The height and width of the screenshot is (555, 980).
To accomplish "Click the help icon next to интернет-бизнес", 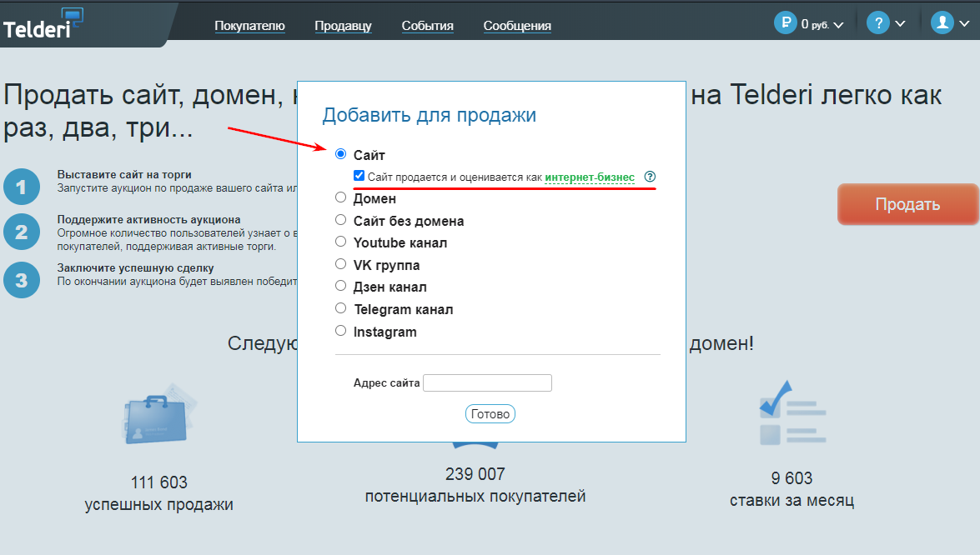I will pyautogui.click(x=650, y=177).
